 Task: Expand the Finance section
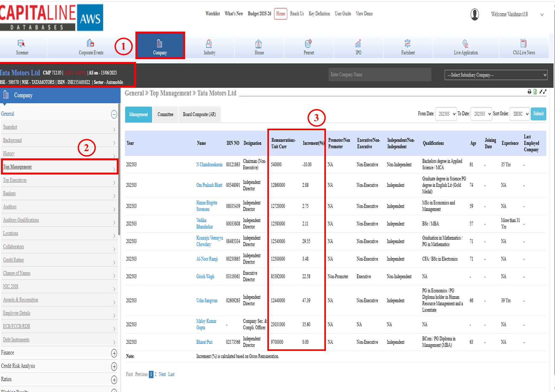(x=114, y=353)
